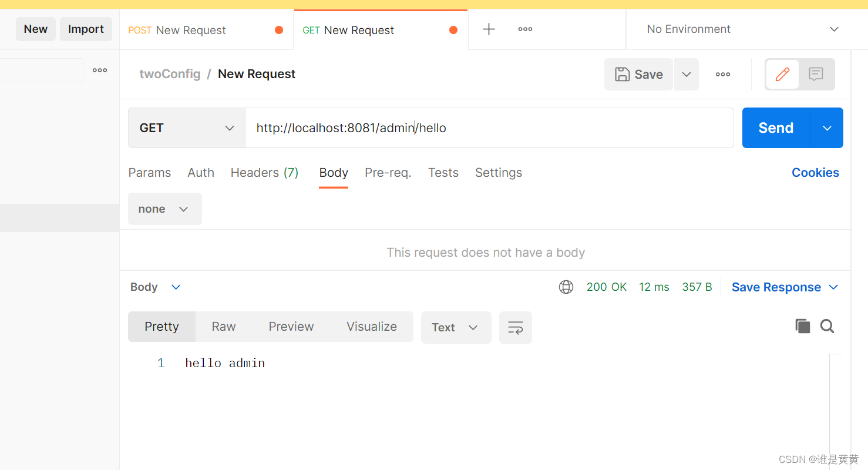The width and height of the screenshot is (868, 470).
Task: Click the New button
Action: pos(36,29)
